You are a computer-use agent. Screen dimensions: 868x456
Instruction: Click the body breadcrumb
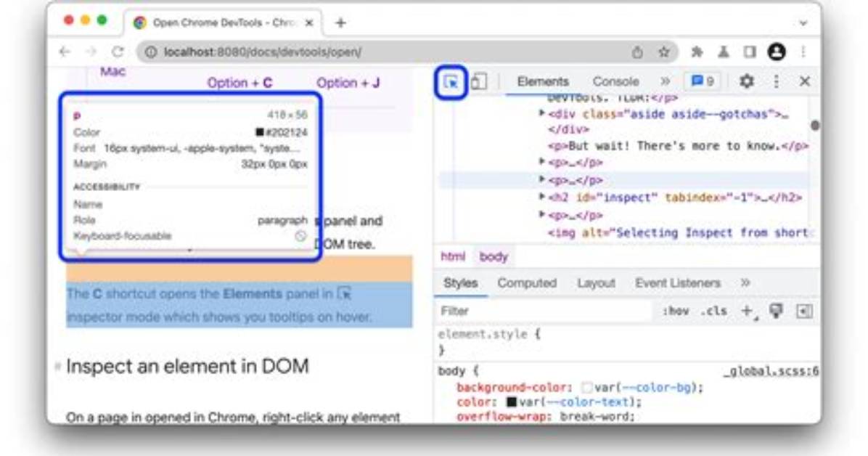pos(494,257)
